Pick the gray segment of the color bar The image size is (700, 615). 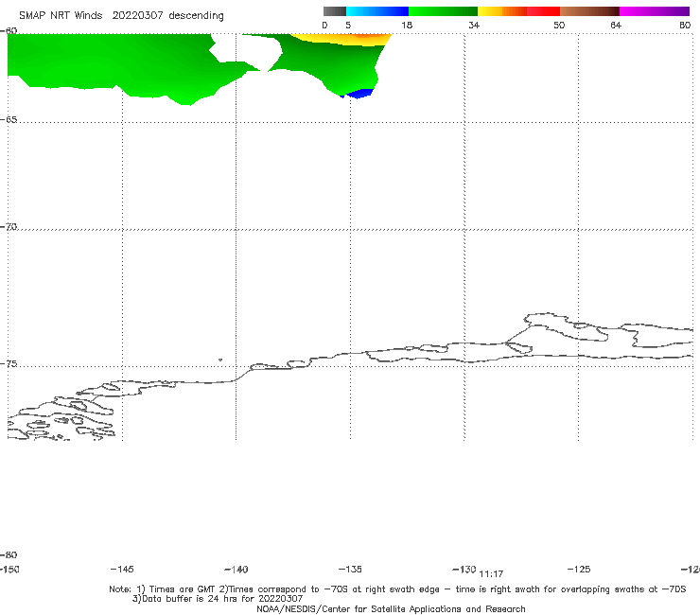click(335, 11)
